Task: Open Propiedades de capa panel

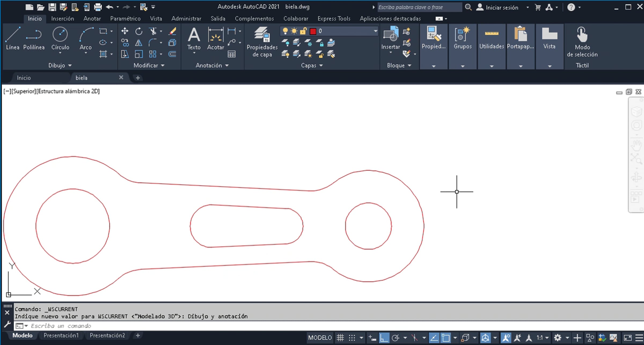Action: (x=262, y=42)
